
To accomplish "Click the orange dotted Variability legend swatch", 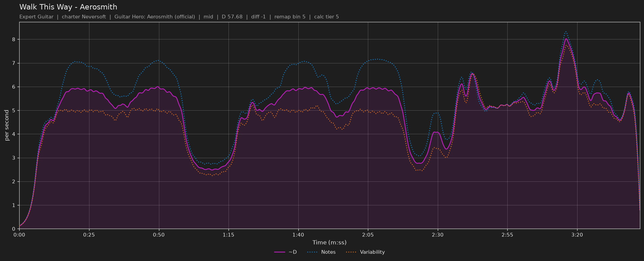I will [352, 252].
